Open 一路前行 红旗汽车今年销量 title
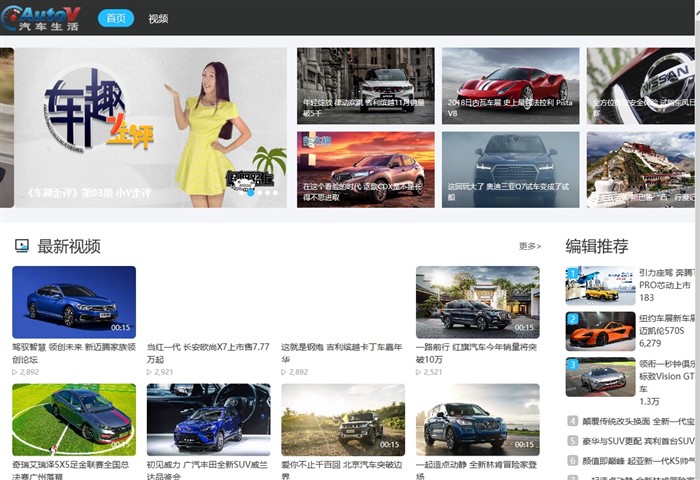 [x=476, y=353]
